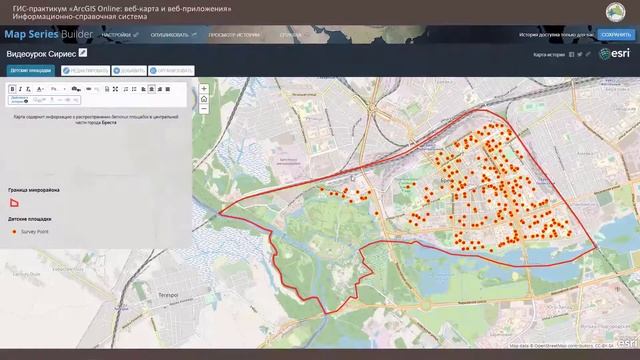Viewport: 640px width, 360px height.
Task: Click the Survey Point legend label
Action: tap(35, 231)
